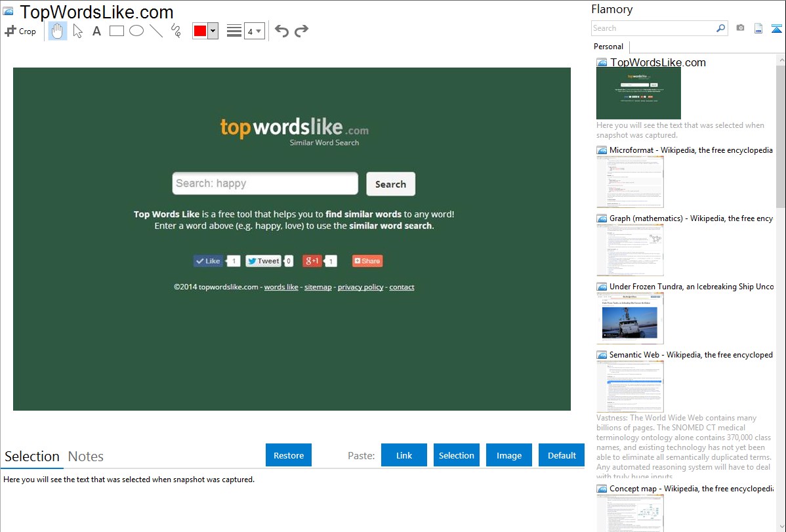The width and height of the screenshot is (786, 532).
Task: Click the Paste Image button
Action: (509, 455)
